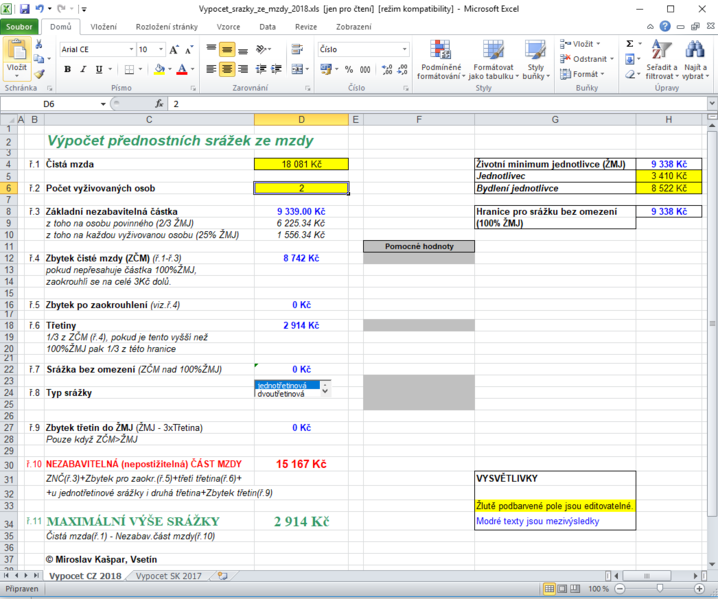Open the Excel Help question mark icon
This screenshot has height=599, width=718.
pos(665,27)
